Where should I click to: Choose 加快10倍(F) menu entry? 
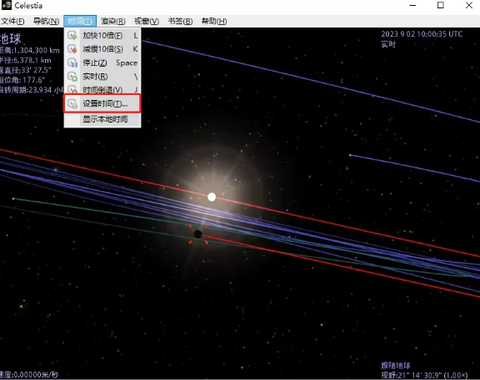point(103,35)
